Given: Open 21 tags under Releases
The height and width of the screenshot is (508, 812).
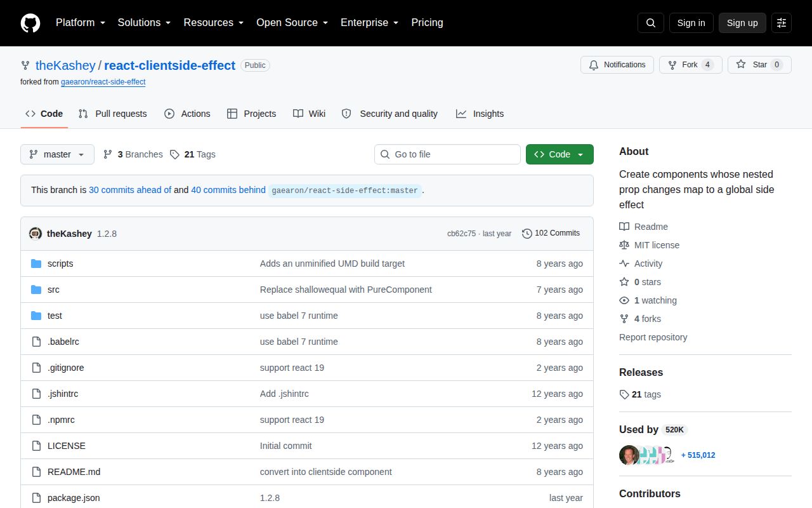Looking at the screenshot, I should 640,394.
